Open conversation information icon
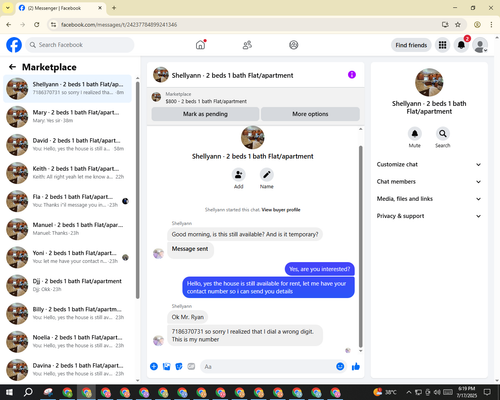This screenshot has height=400, width=500. click(x=352, y=75)
